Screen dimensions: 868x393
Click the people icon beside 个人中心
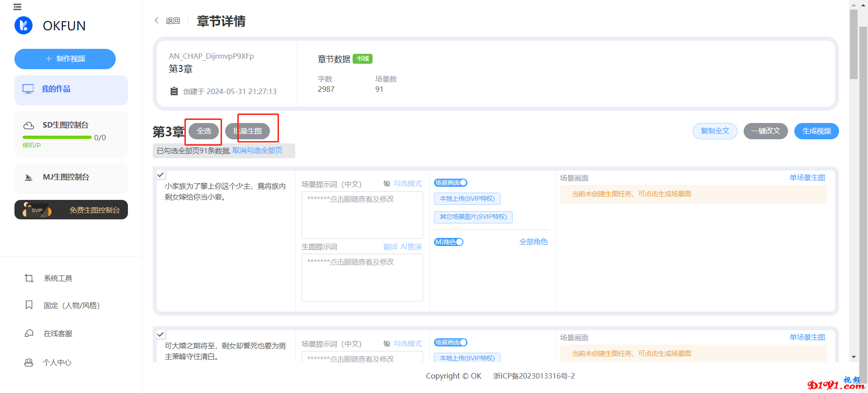tap(28, 362)
